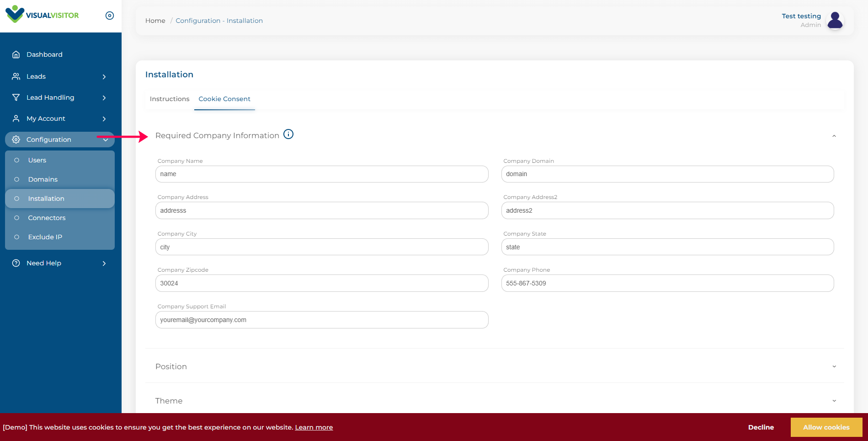This screenshot has width=868, height=441.
Task: Click the Lead Handling funnel icon
Action: point(16,97)
